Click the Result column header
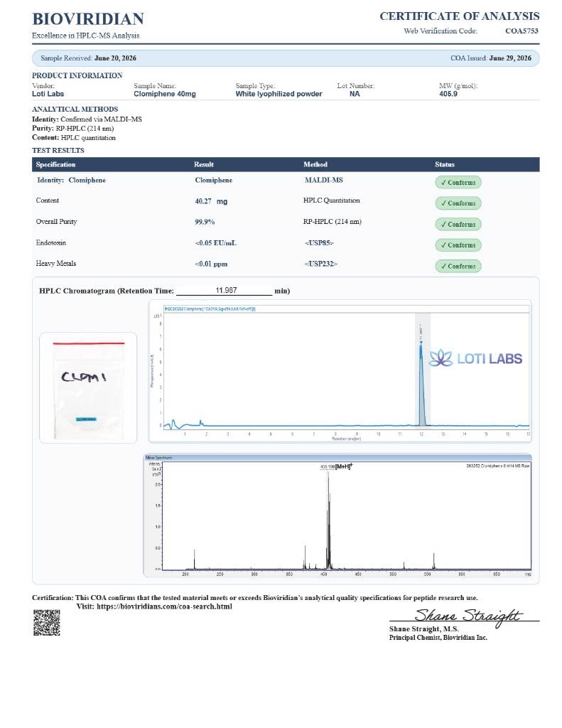 click(204, 164)
